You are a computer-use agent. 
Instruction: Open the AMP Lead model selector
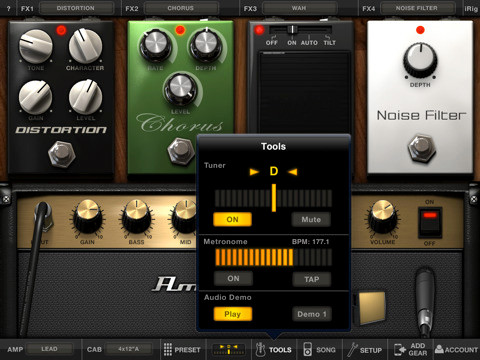[x=49, y=349]
